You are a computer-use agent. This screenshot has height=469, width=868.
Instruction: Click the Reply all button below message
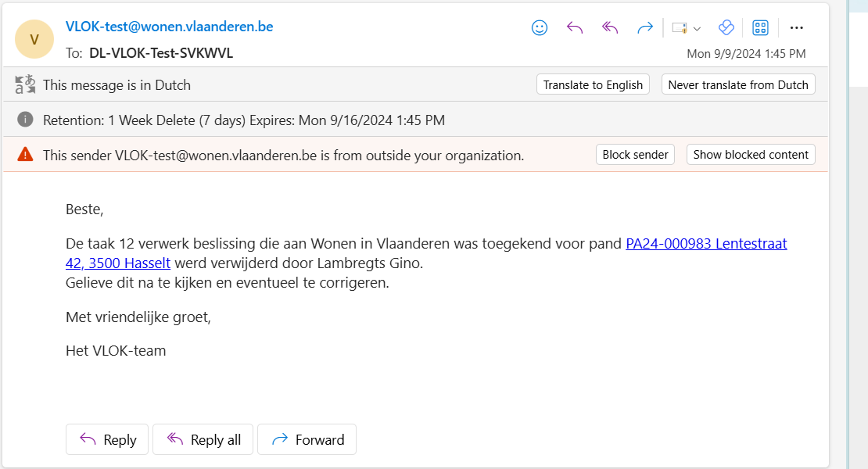click(205, 440)
